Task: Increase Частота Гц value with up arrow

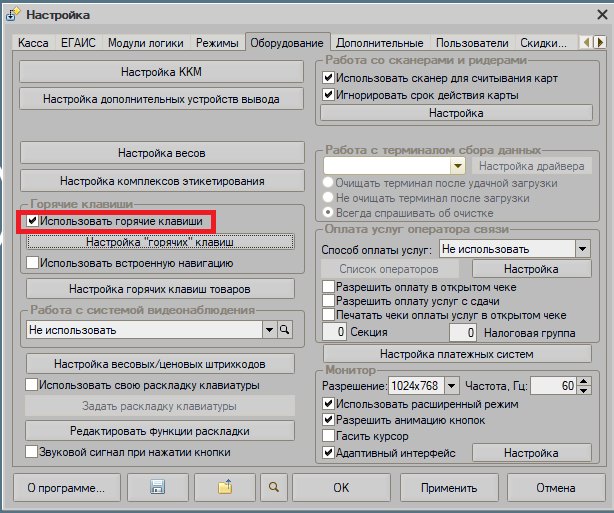Action: [x=584, y=381]
